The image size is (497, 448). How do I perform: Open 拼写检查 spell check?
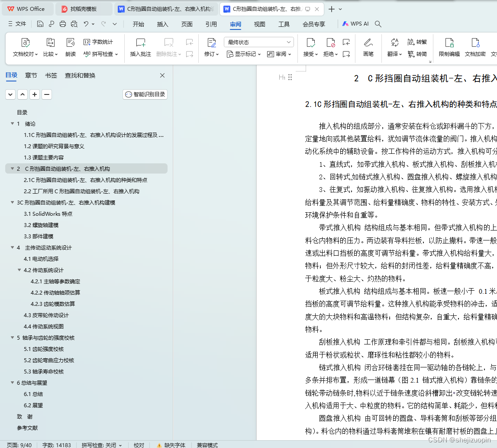tap(100, 54)
